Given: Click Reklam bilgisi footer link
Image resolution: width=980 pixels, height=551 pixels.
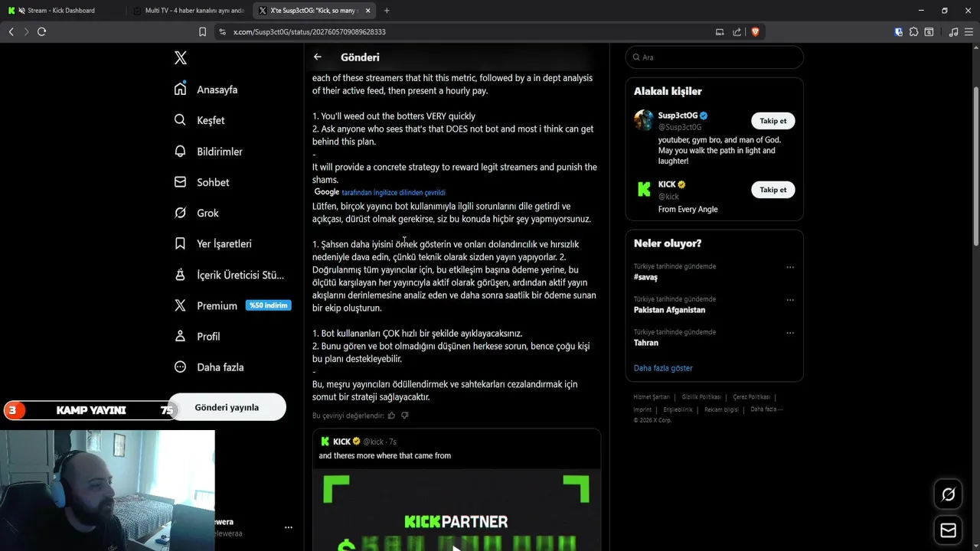Looking at the screenshot, I should coord(721,409).
